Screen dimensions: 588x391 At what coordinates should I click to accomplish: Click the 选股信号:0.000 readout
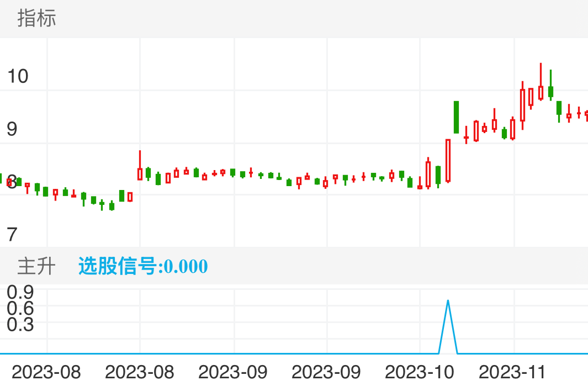(143, 266)
